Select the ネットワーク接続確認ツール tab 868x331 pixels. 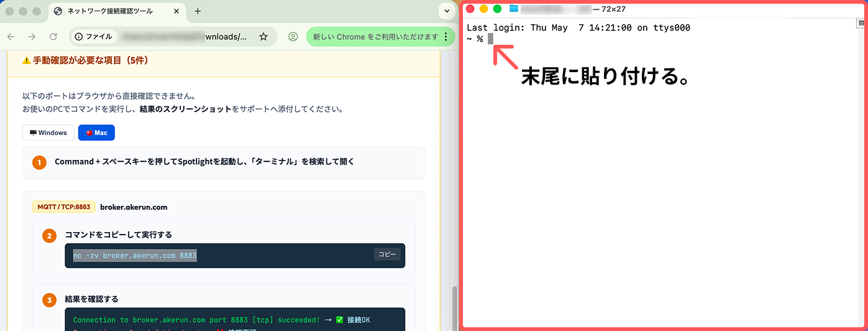(x=117, y=11)
